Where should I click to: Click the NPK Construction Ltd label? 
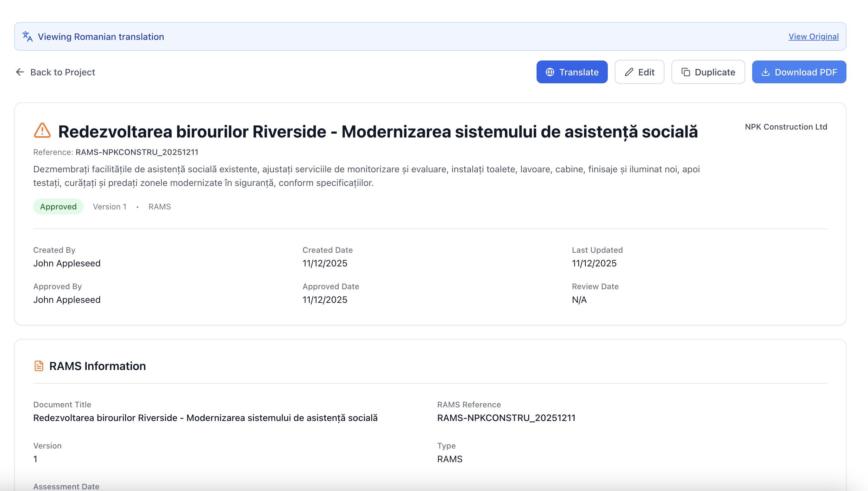coord(786,127)
